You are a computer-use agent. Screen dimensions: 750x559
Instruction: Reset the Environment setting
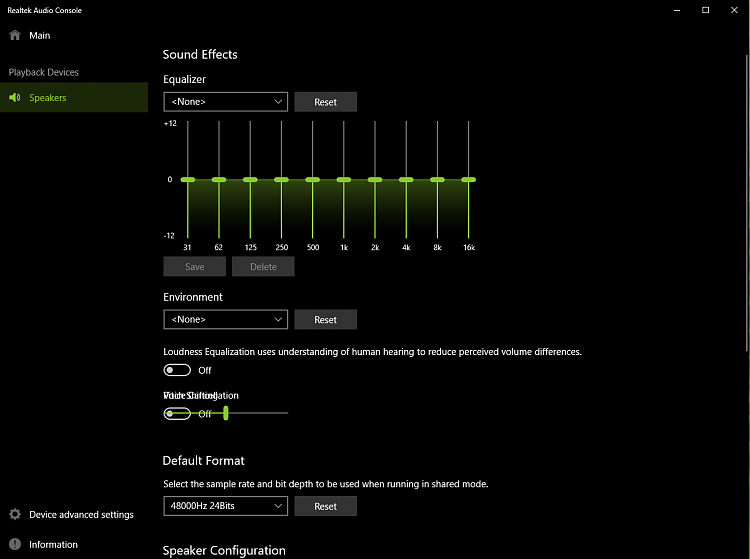tap(325, 319)
